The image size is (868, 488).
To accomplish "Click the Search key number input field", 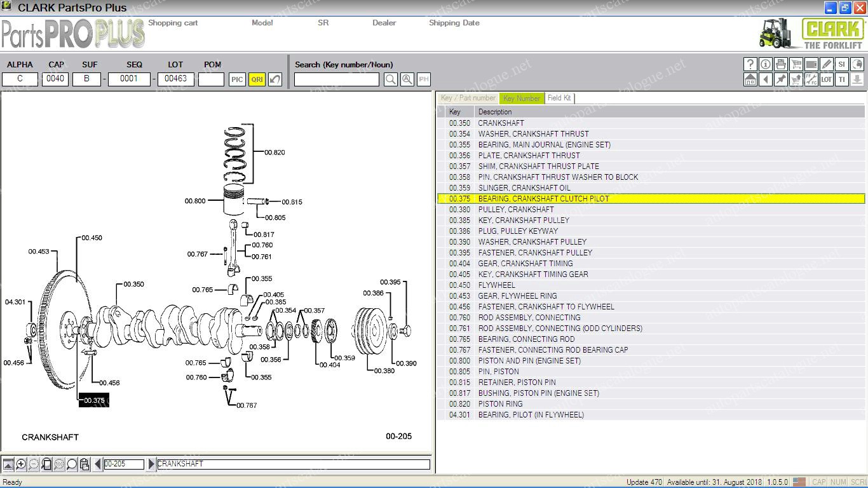I will point(336,79).
